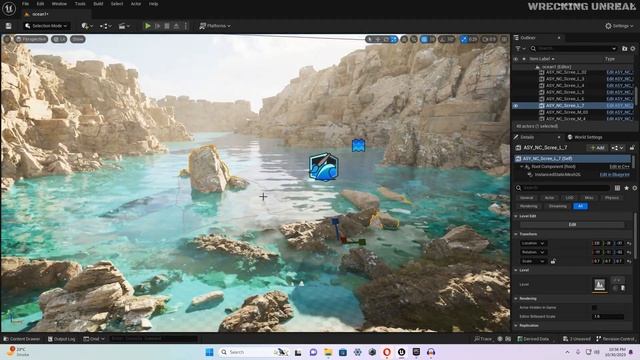Collapse the ocean1 (Editor) tree root
The image size is (640, 360).
pyautogui.click(x=537, y=67)
